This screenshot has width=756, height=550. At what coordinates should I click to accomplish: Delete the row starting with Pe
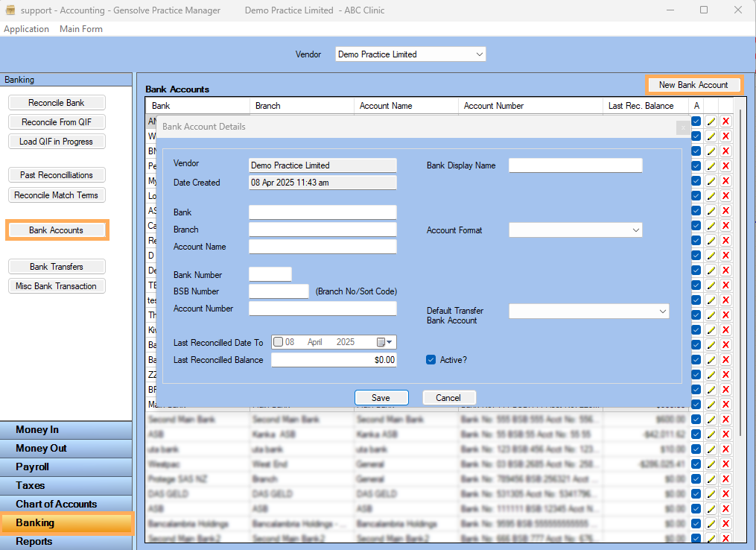[x=725, y=166]
